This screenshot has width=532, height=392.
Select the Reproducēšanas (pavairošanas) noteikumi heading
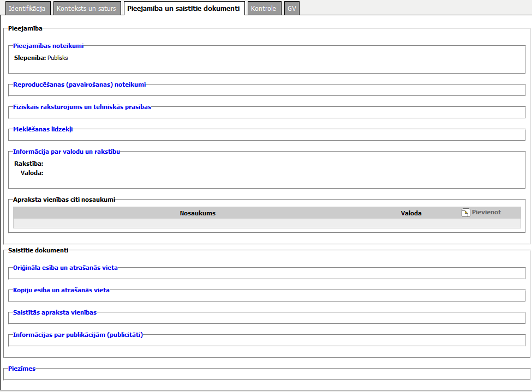79,85
